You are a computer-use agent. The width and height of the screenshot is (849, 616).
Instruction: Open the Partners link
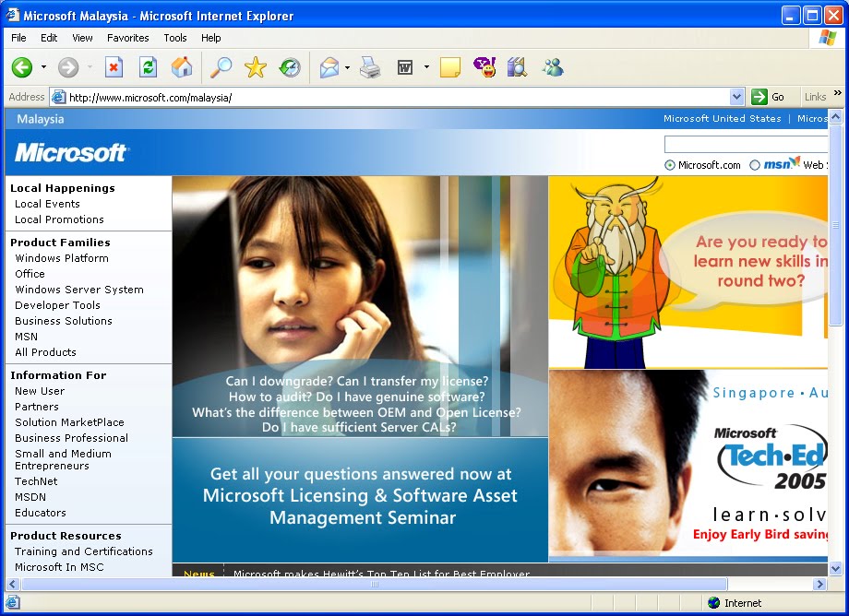37,407
